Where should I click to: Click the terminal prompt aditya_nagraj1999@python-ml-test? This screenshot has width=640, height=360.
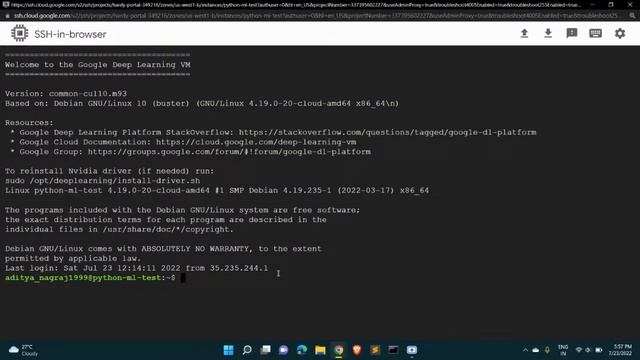tap(83, 278)
